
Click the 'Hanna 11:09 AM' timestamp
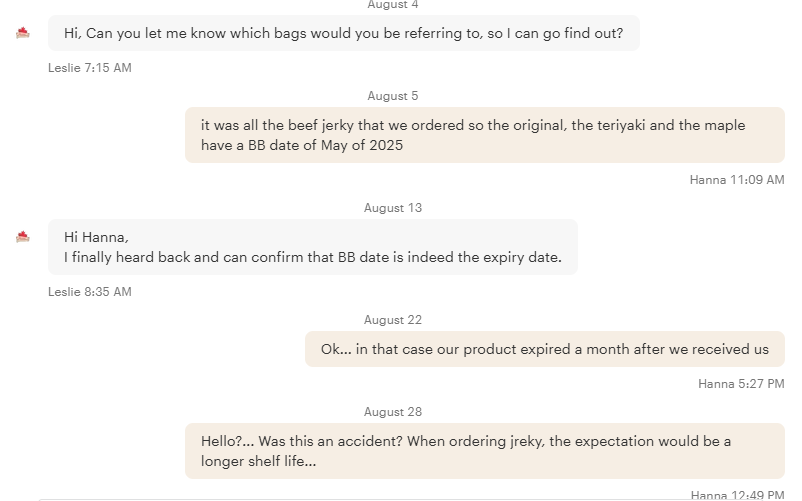737,180
